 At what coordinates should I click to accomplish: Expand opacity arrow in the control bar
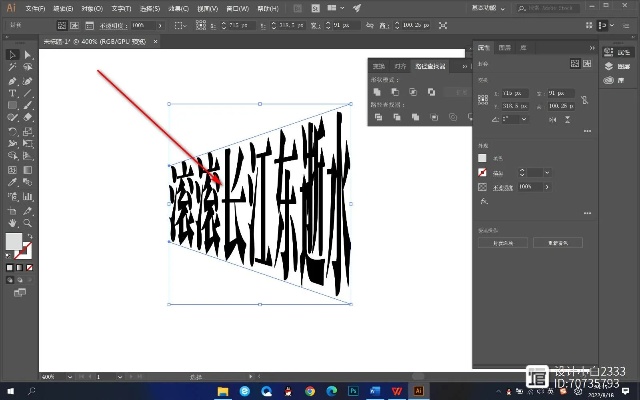pos(160,26)
